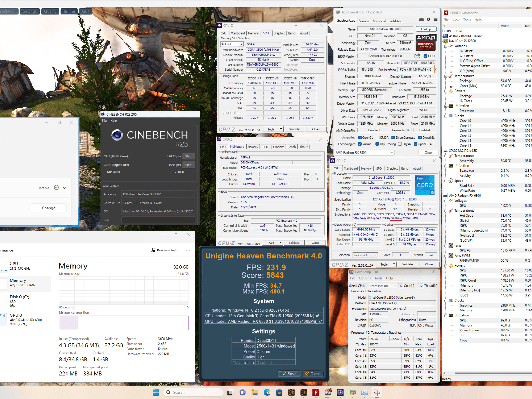Start the Cinebench CPU Single Core test

pyautogui.click(x=188, y=165)
